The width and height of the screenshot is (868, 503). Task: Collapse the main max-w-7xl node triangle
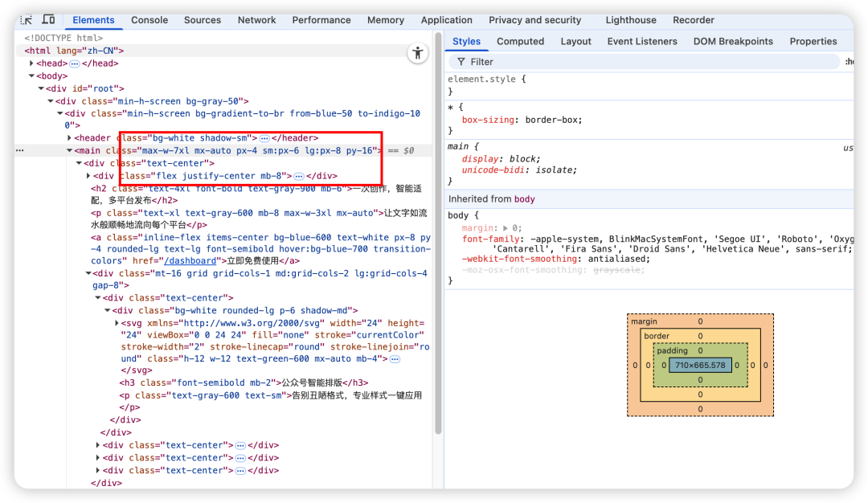(x=69, y=150)
